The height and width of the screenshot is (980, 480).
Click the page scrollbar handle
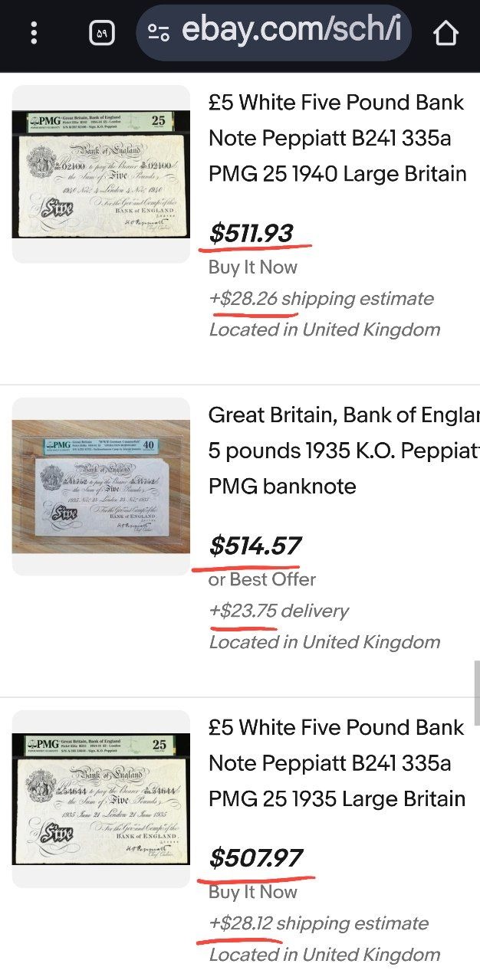click(x=476, y=693)
